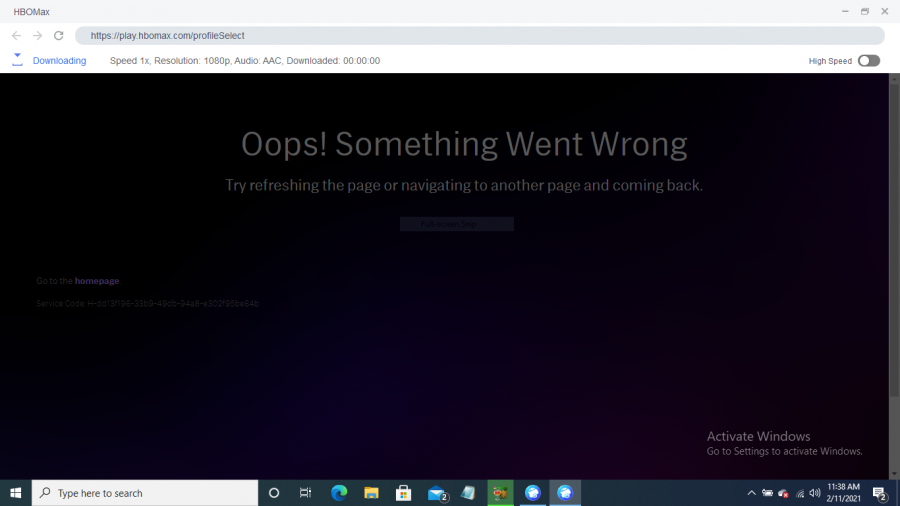
Task: Click the 'Type here to search' box
Action: point(145,493)
